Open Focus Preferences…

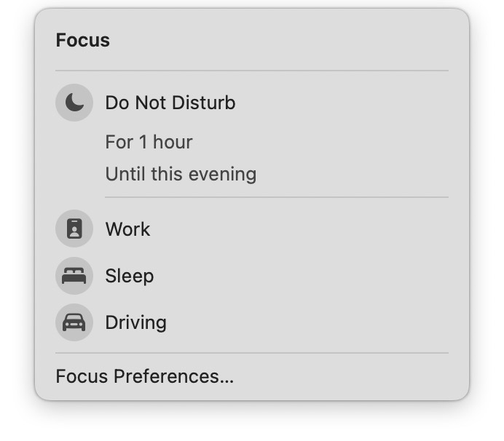(x=144, y=376)
